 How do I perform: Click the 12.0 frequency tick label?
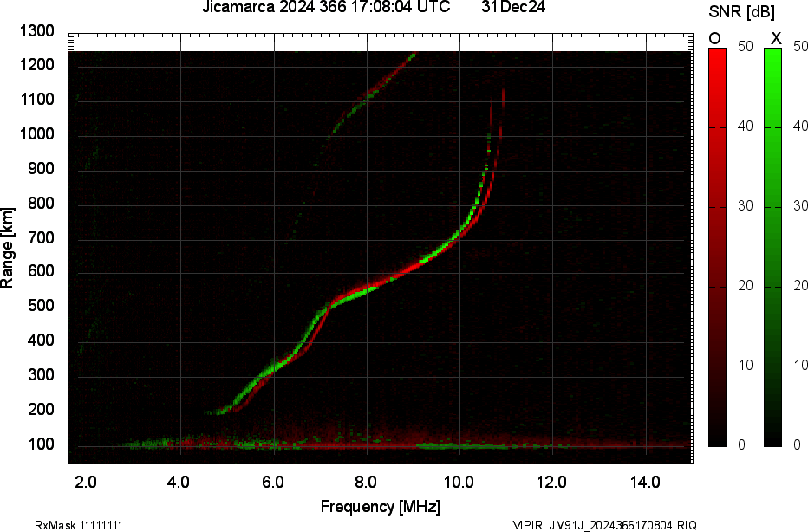[551, 482]
